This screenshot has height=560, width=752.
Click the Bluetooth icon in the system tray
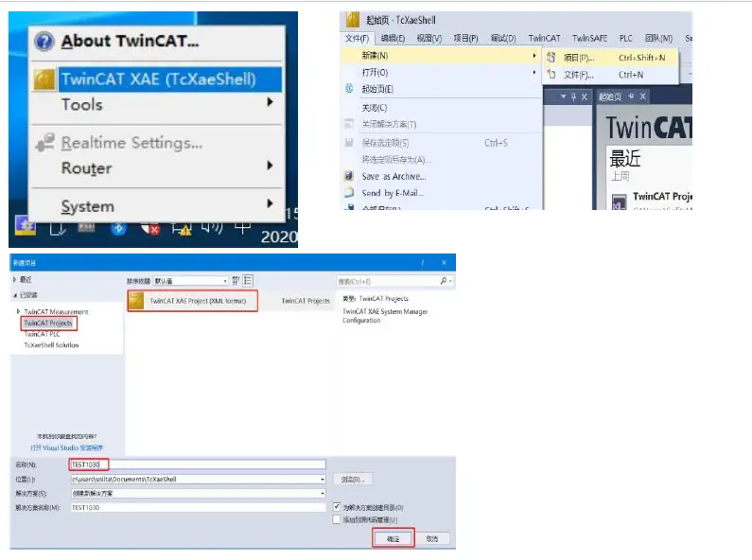tap(118, 228)
